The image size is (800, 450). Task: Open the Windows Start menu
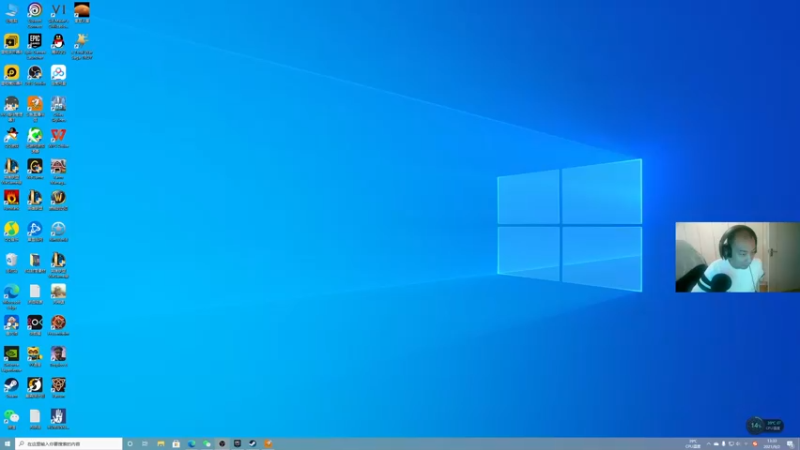pos(7,444)
